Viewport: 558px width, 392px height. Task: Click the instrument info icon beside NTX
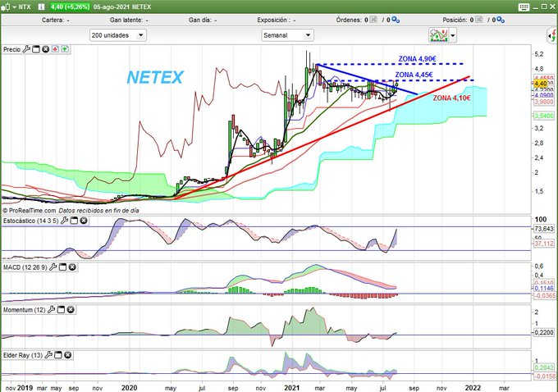(41, 7)
